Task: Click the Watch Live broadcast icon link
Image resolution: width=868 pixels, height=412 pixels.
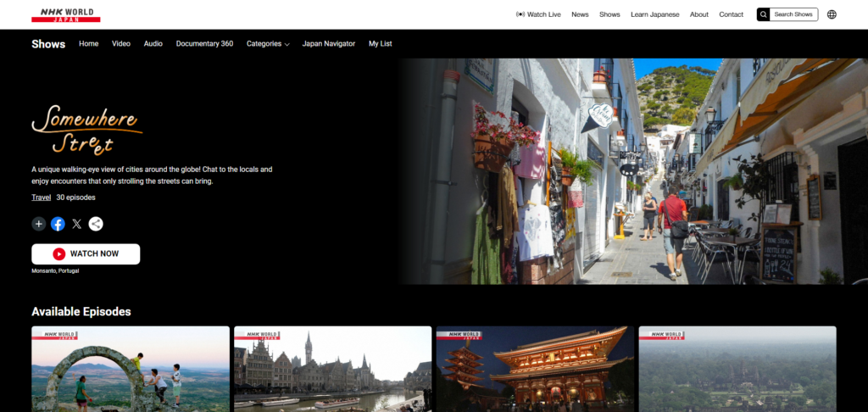Action: click(x=538, y=14)
